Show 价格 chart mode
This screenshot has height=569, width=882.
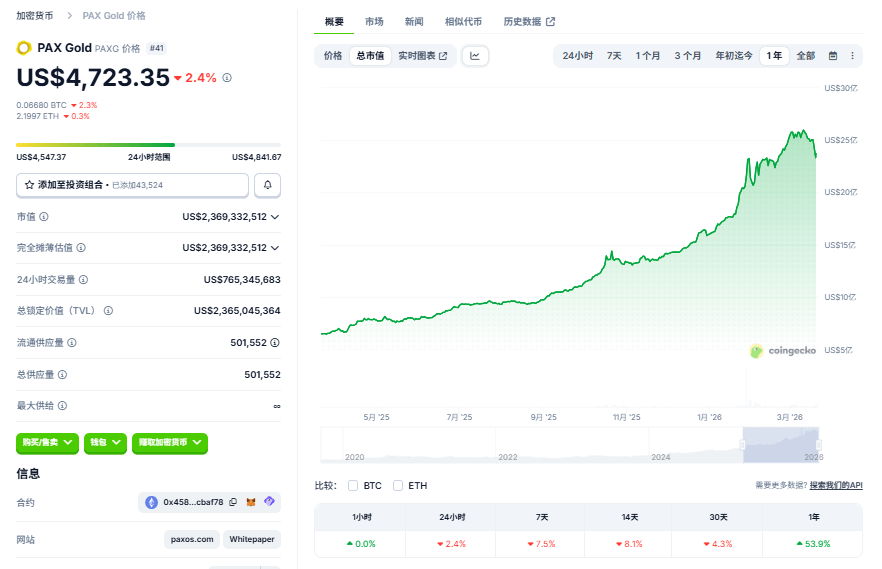333,56
